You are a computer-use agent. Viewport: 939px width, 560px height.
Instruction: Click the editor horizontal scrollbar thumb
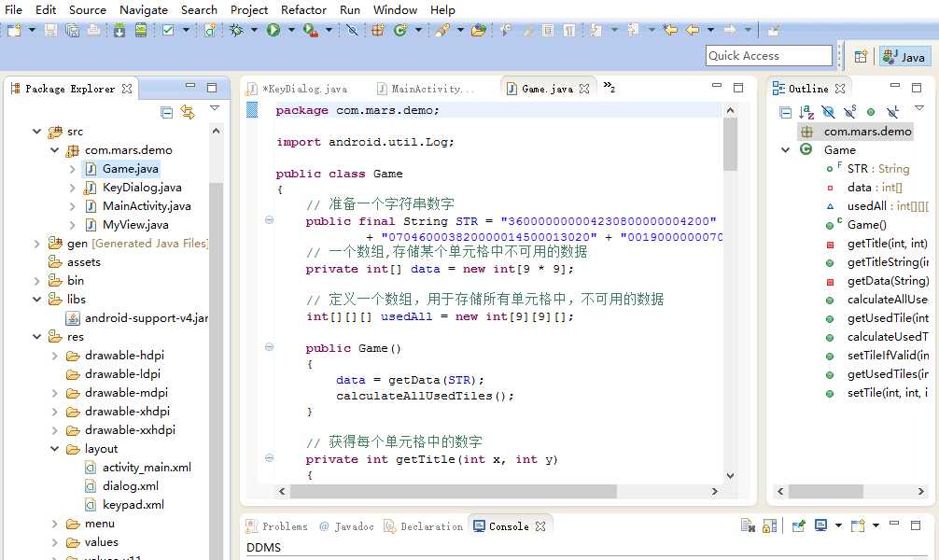pos(453,491)
